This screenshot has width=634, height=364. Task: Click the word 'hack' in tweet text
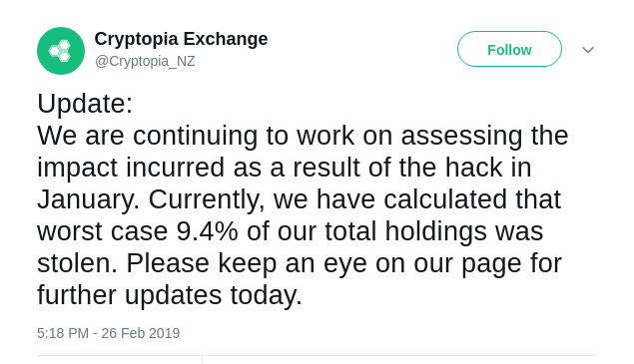click(473, 168)
